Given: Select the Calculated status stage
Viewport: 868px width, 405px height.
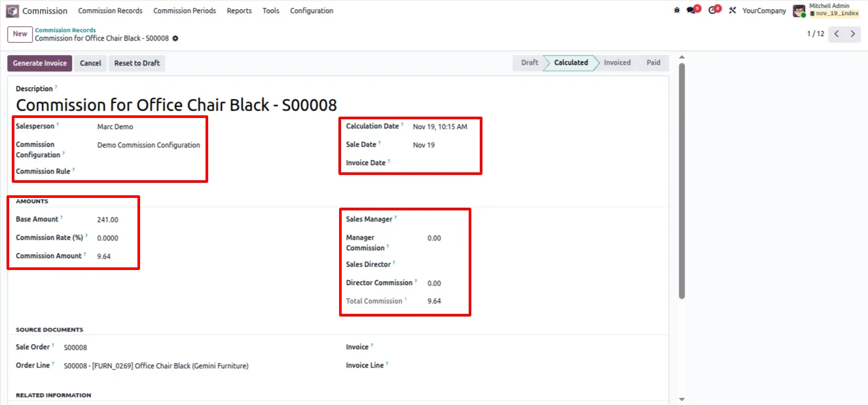Looking at the screenshot, I should (x=571, y=63).
